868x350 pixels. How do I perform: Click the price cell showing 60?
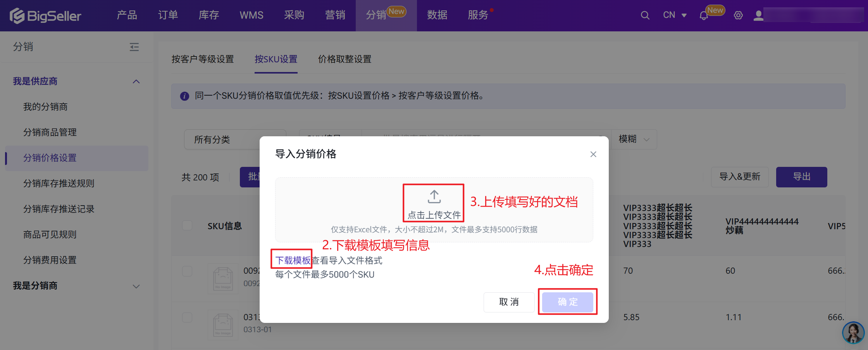[x=730, y=271]
